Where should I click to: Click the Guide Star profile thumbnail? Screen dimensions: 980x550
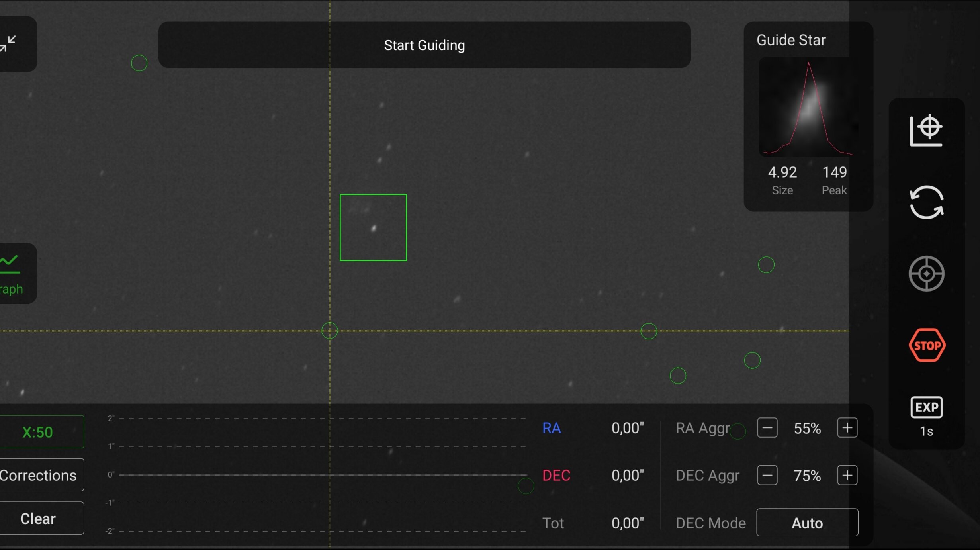(808, 107)
